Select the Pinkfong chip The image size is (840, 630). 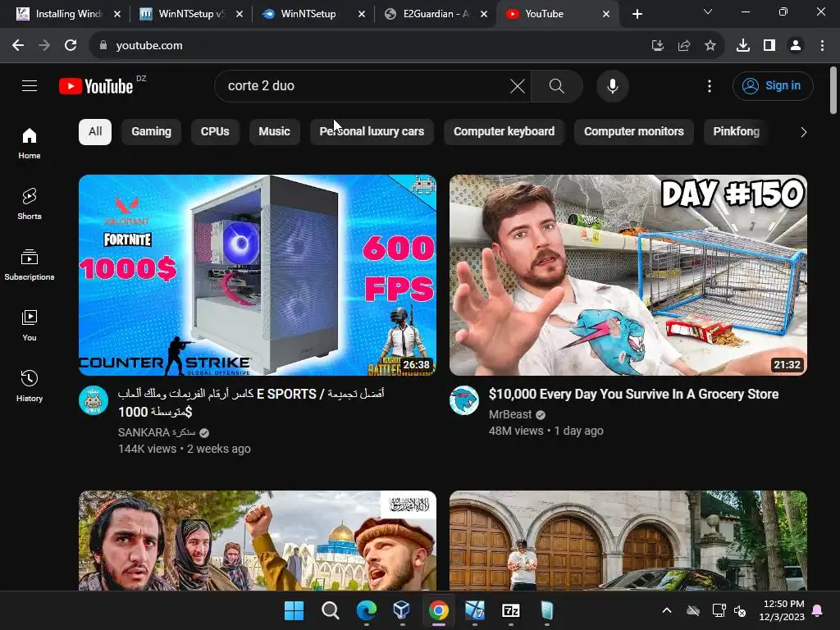pyautogui.click(x=736, y=132)
